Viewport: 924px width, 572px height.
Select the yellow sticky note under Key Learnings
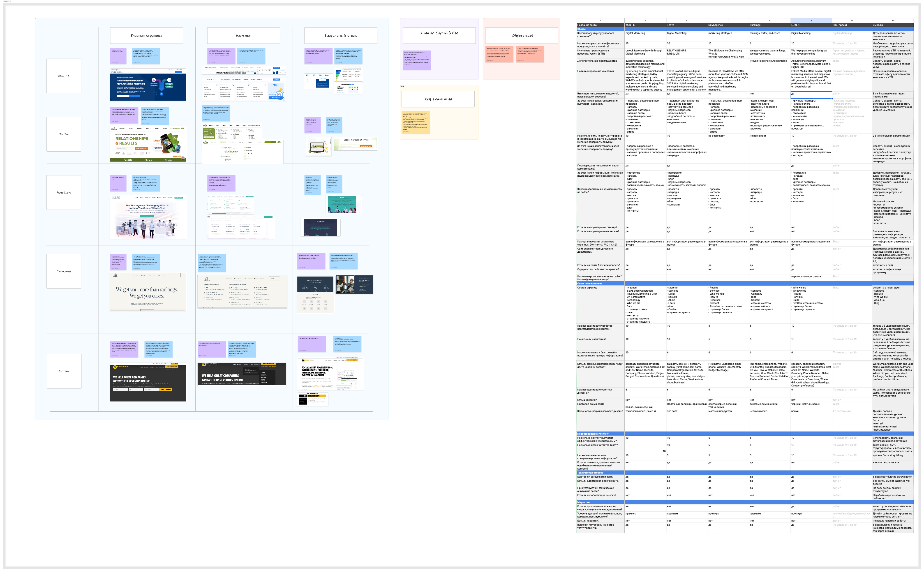tap(416, 122)
